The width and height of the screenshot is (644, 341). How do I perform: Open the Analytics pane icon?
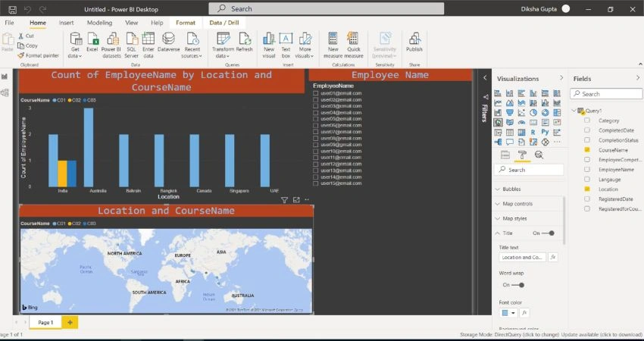tap(539, 155)
